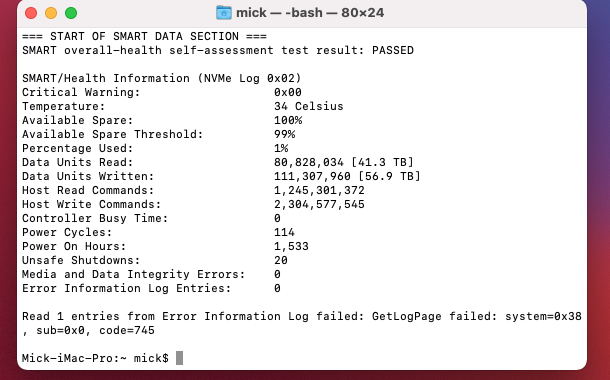The image size is (610, 380).
Task: Click the yellow minimize window button
Action: 51,13
